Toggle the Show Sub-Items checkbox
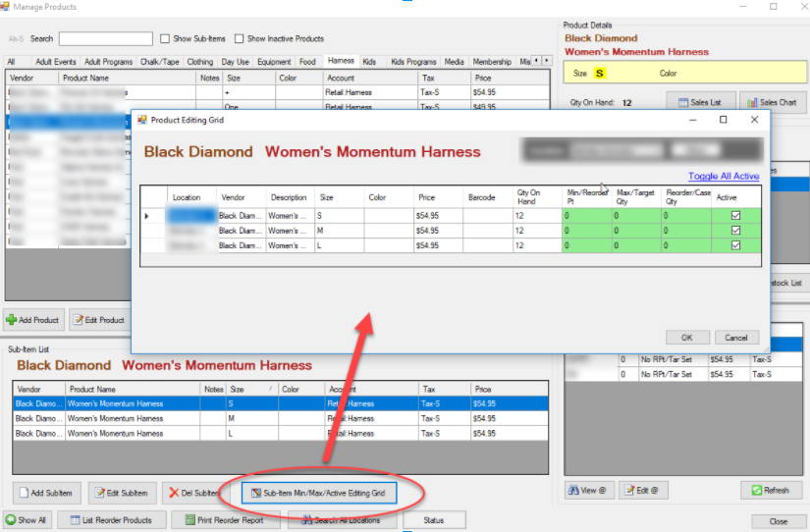 tap(165, 38)
